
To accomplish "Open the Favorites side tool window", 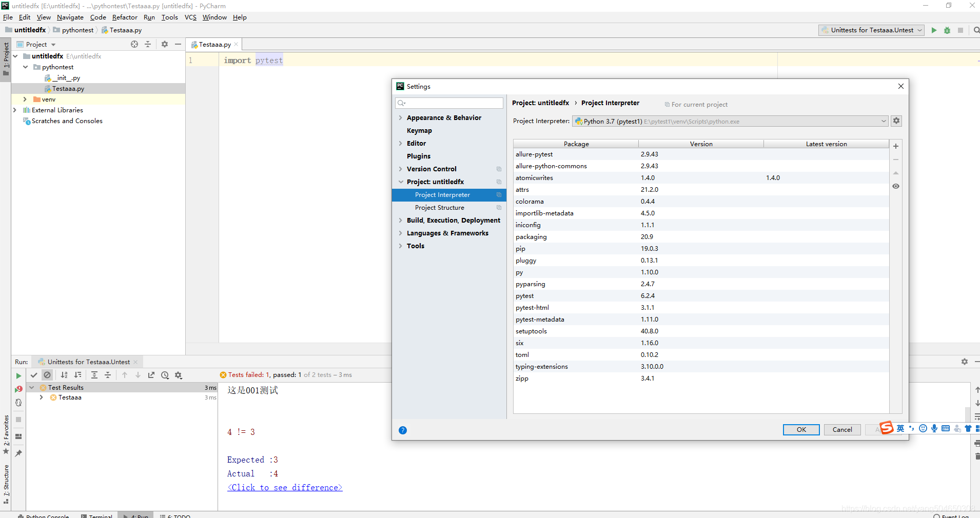I will click(6, 435).
